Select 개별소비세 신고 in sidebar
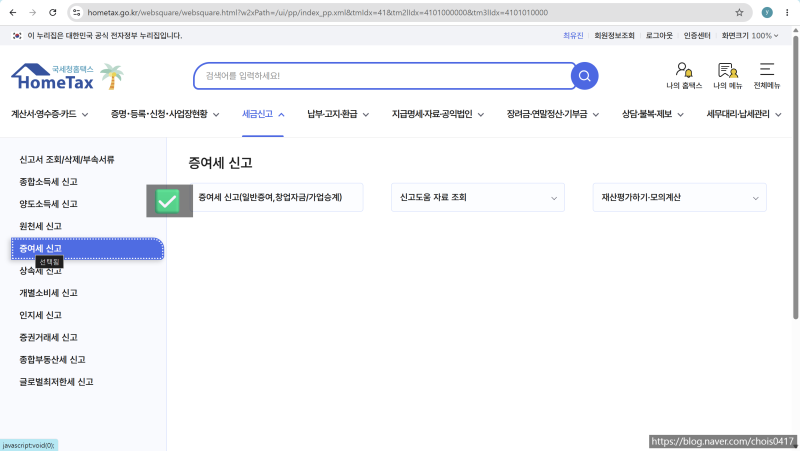 click(48, 293)
